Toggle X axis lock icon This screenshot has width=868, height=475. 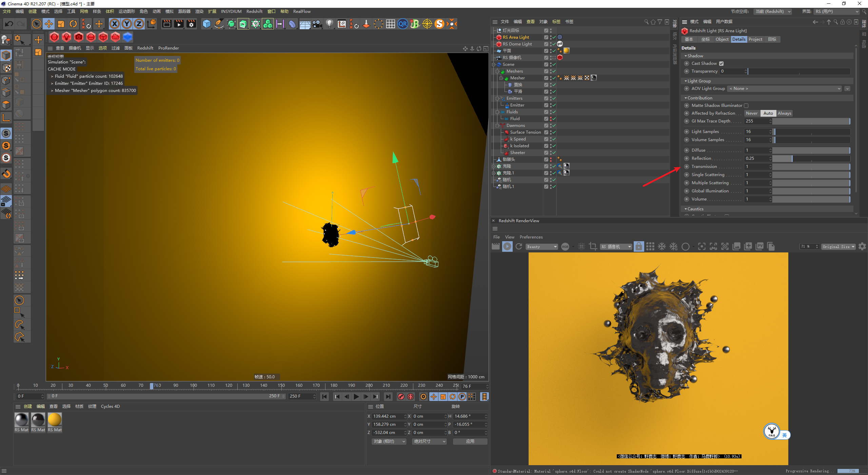click(115, 24)
